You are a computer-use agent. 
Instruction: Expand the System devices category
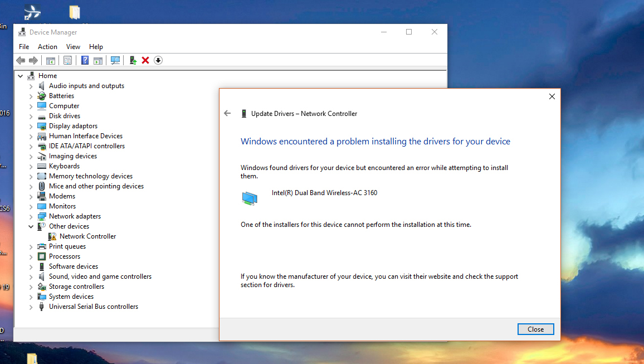click(31, 297)
